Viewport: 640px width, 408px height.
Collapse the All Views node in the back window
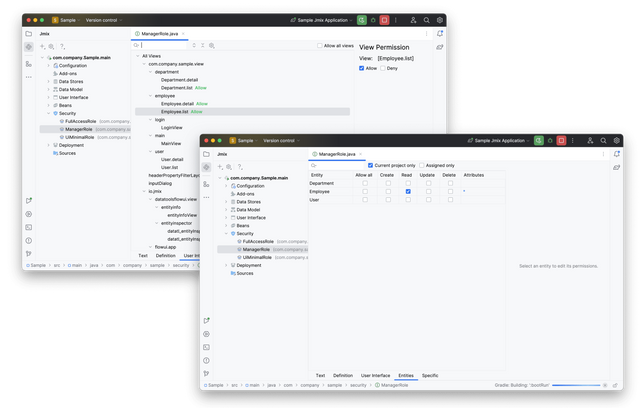coord(138,56)
